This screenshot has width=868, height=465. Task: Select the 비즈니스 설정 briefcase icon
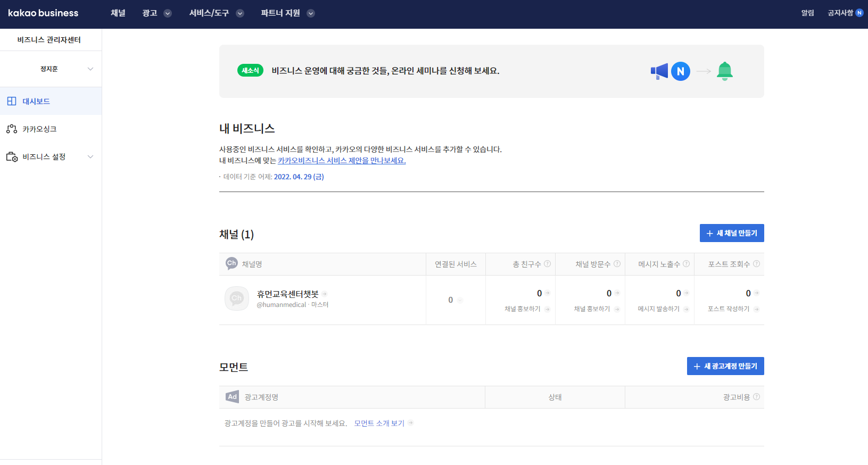(x=12, y=156)
